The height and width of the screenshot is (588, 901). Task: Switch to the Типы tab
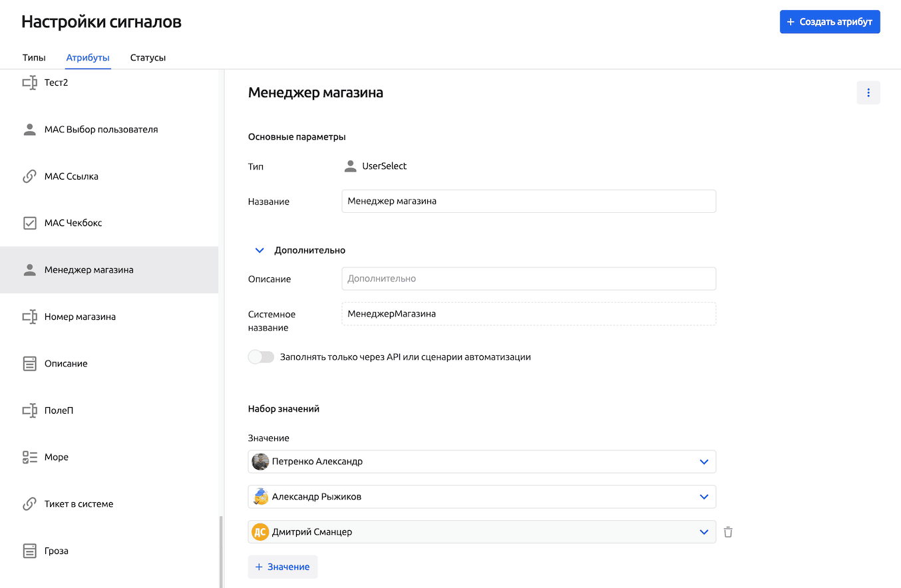34,58
